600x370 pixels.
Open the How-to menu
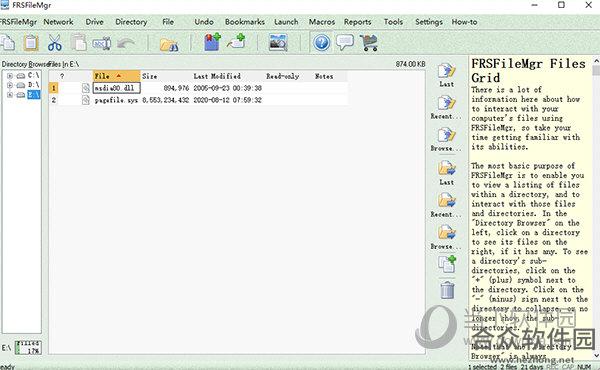coord(465,22)
